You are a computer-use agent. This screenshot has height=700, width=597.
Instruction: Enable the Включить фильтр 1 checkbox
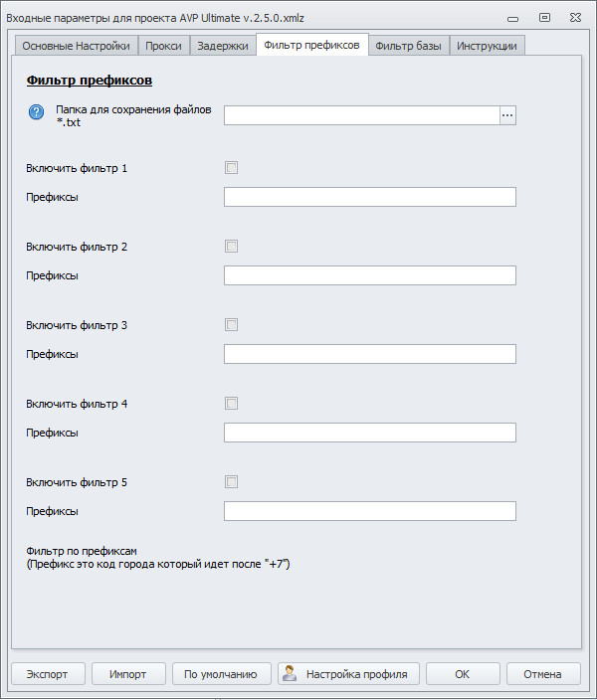[232, 168]
